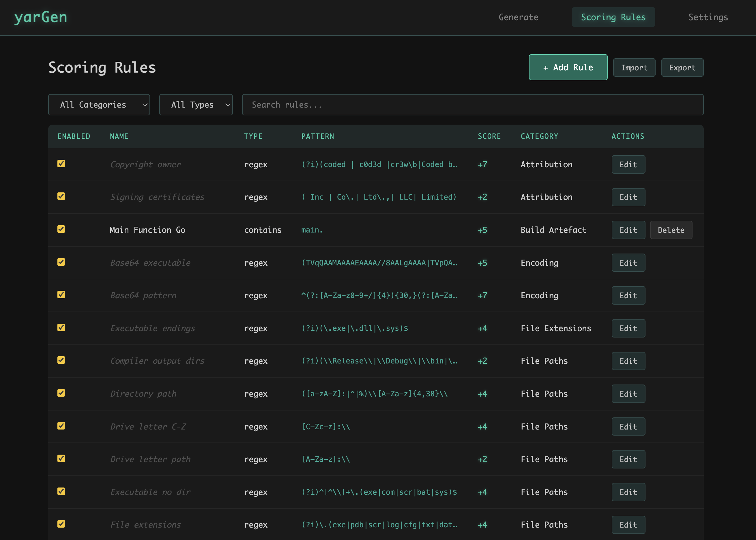Click the 'Directory path' rule name
Screen dimensions: 756x540
click(143, 394)
